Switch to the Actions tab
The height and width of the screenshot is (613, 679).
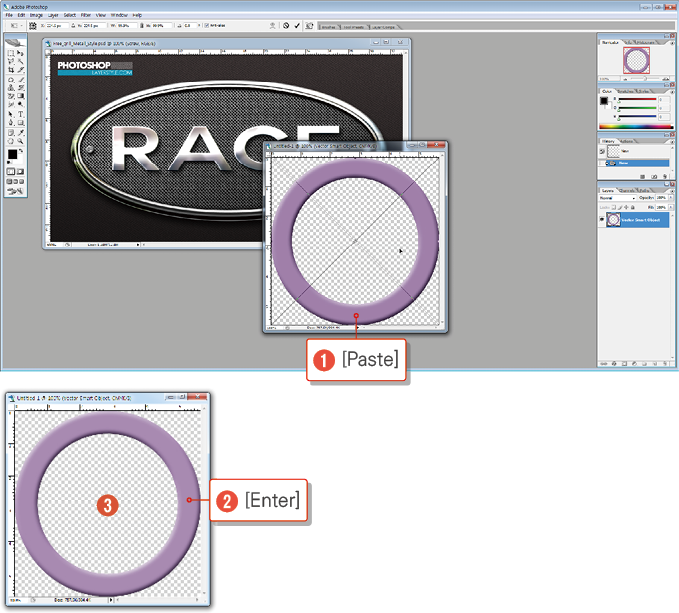point(627,142)
